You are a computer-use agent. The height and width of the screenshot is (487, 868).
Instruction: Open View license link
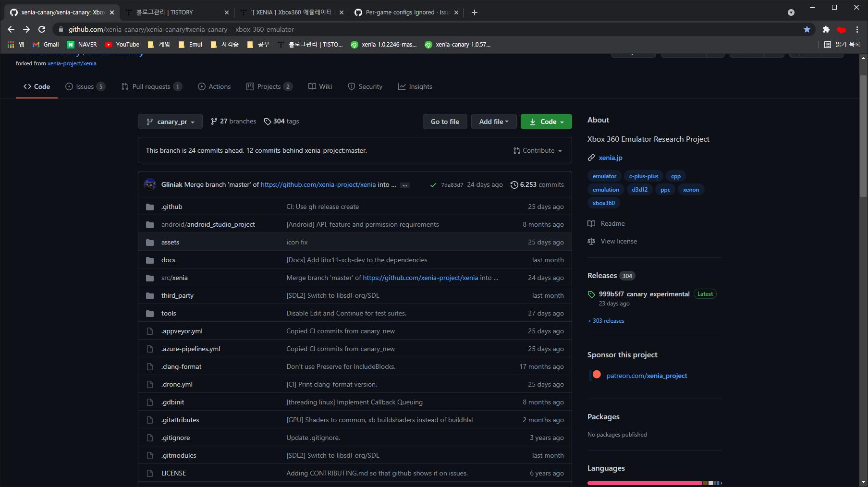612,241
